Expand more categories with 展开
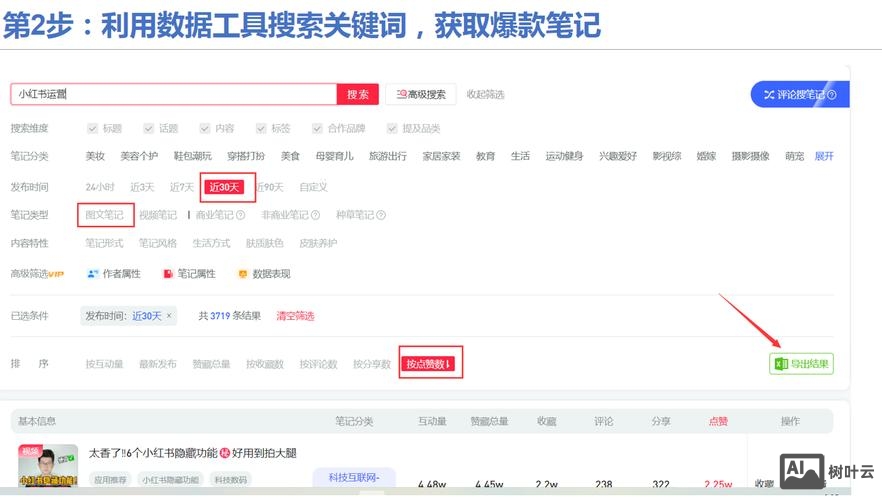The width and height of the screenshot is (882, 500). [824, 156]
